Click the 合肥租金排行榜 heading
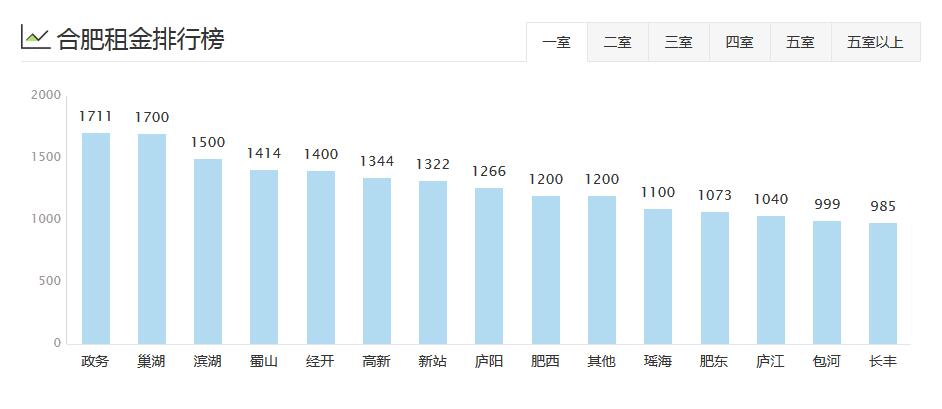The image size is (942, 409). (141, 39)
